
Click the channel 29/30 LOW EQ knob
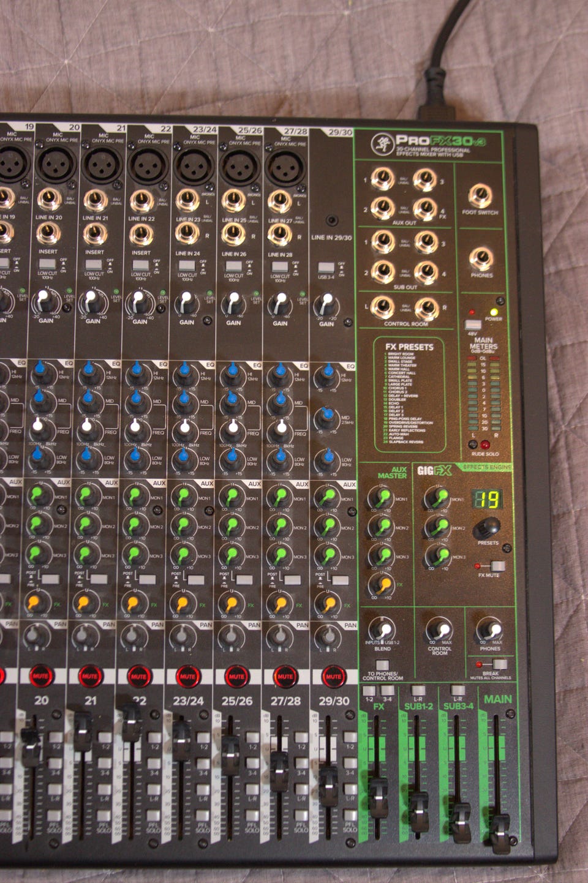point(327,459)
